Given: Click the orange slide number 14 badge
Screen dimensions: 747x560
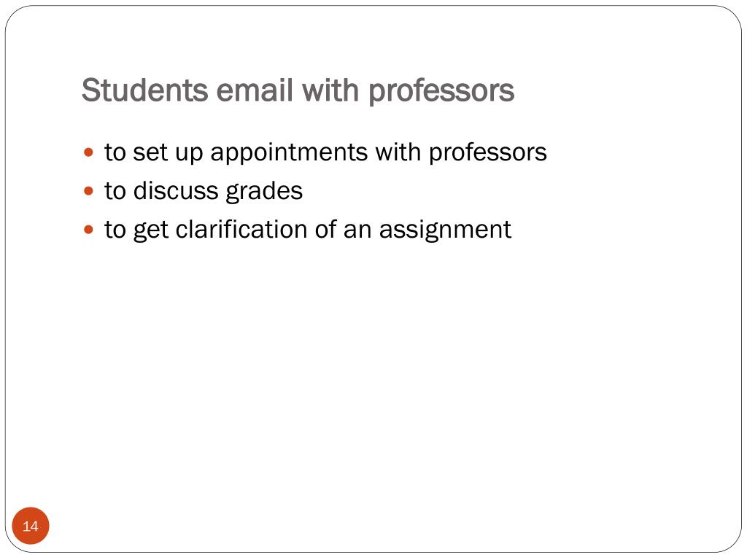Looking at the screenshot, I should click(31, 526).
